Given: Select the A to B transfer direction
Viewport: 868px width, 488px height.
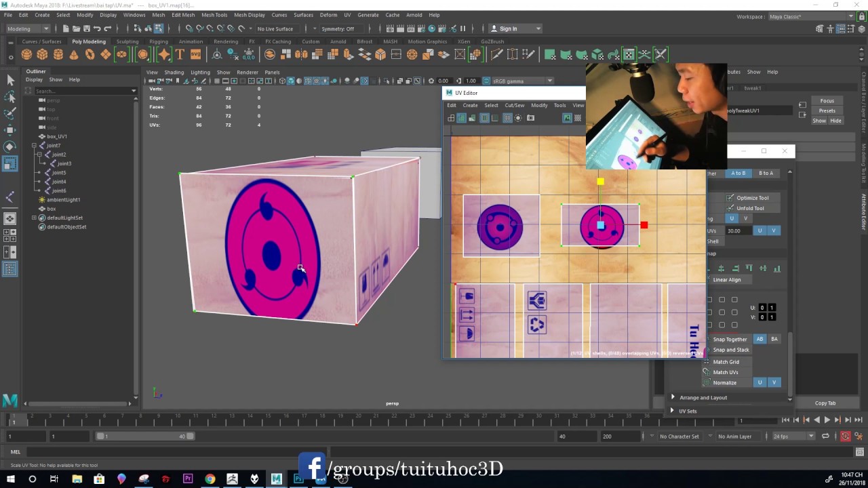Looking at the screenshot, I should [x=738, y=174].
